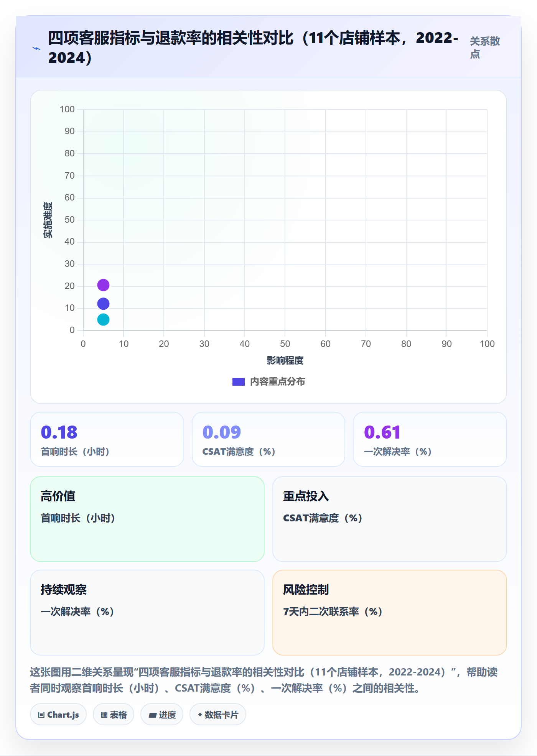Image resolution: width=537 pixels, height=756 pixels.
Task: Click the 数据卡片 tag chip
Action: (218, 715)
